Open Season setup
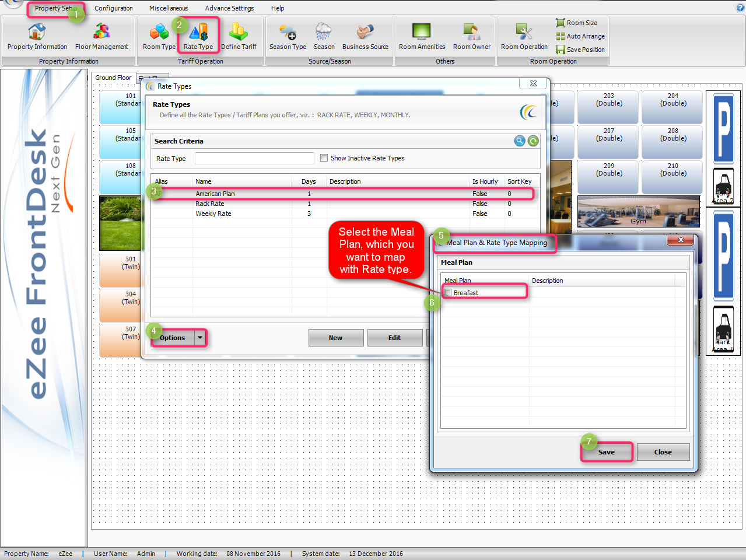746x560 pixels. [x=324, y=37]
